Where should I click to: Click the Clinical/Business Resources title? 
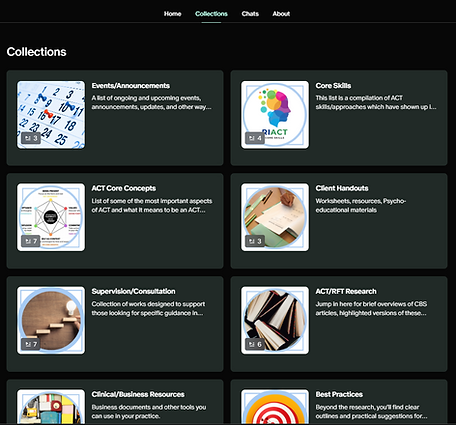[x=138, y=394]
